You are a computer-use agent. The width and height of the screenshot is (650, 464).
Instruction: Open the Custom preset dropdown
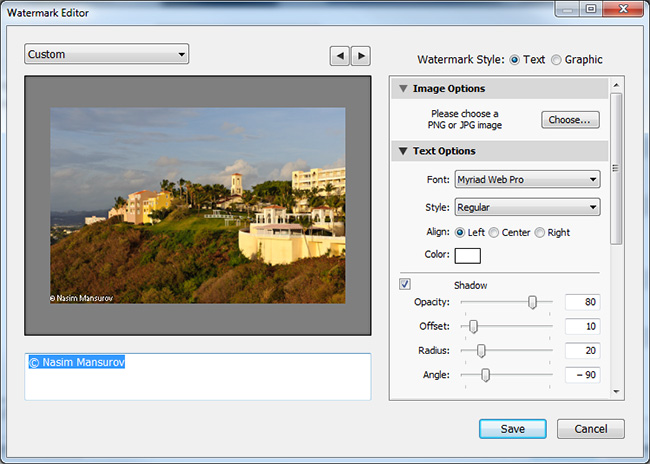[x=106, y=54]
